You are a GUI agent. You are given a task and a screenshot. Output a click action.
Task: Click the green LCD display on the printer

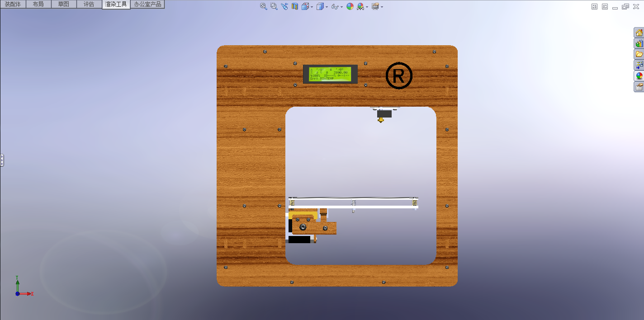[330, 74]
